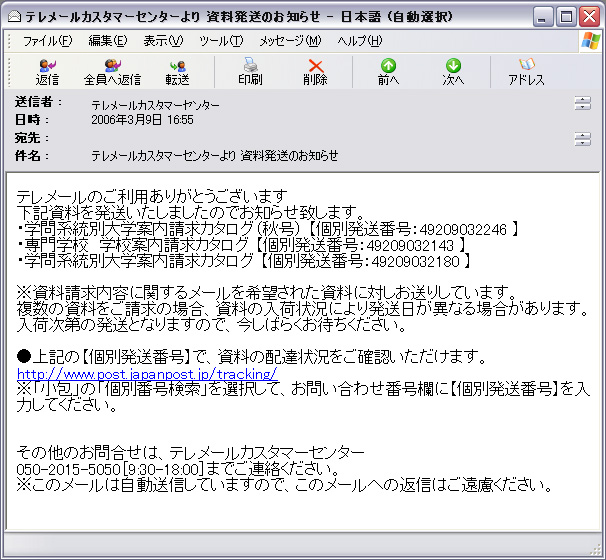This screenshot has height=560, width=606.
Task: Open the japanpost tracking link
Action: point(147,374)
